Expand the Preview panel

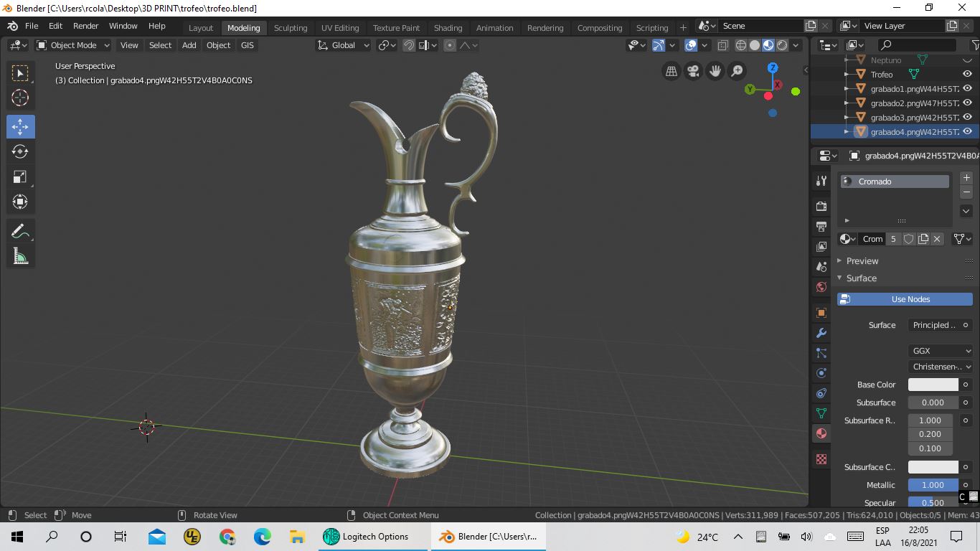pos(862,261)
